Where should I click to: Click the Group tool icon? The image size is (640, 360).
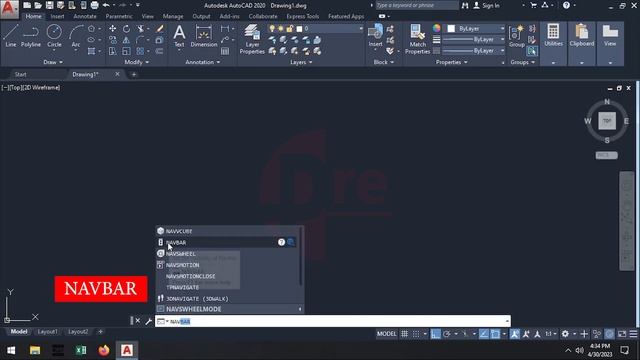point(517,35)
